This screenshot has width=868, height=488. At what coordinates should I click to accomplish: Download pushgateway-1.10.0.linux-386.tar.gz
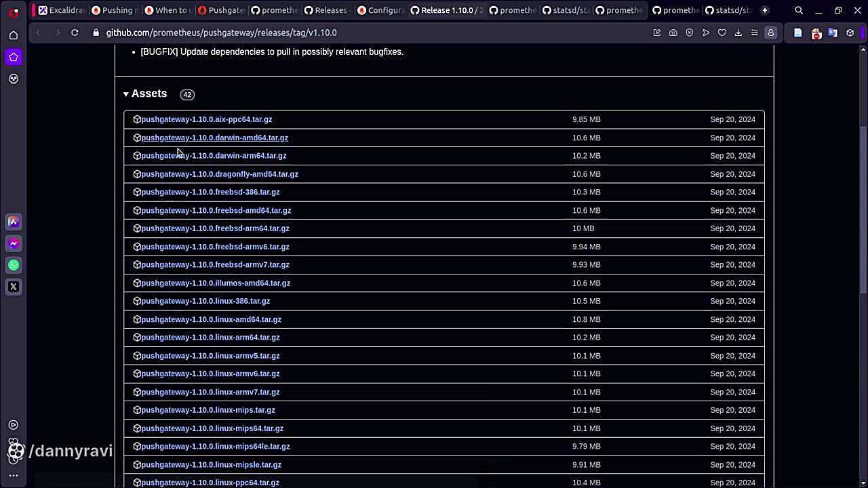click(205, 301)
